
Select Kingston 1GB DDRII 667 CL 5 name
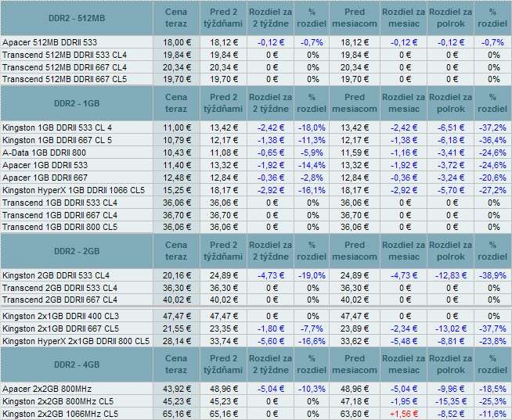(x=57, y=140)
